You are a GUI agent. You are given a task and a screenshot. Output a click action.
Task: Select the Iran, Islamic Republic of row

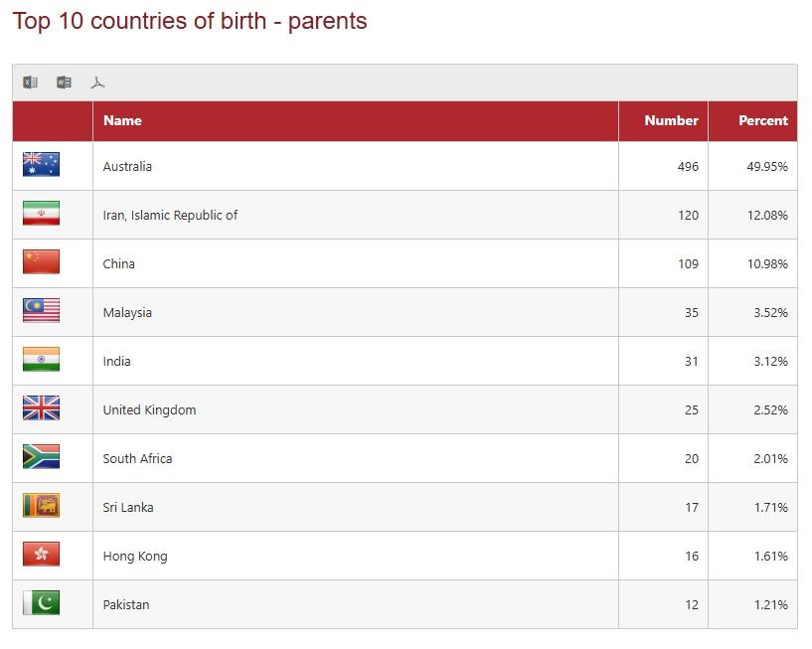click(x=170, y=216)
